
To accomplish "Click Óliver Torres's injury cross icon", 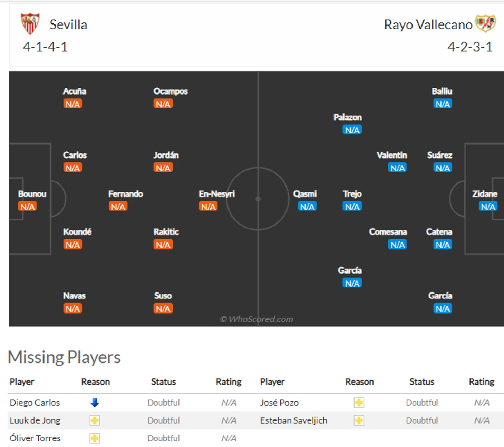I will click(x=95, y=438).
